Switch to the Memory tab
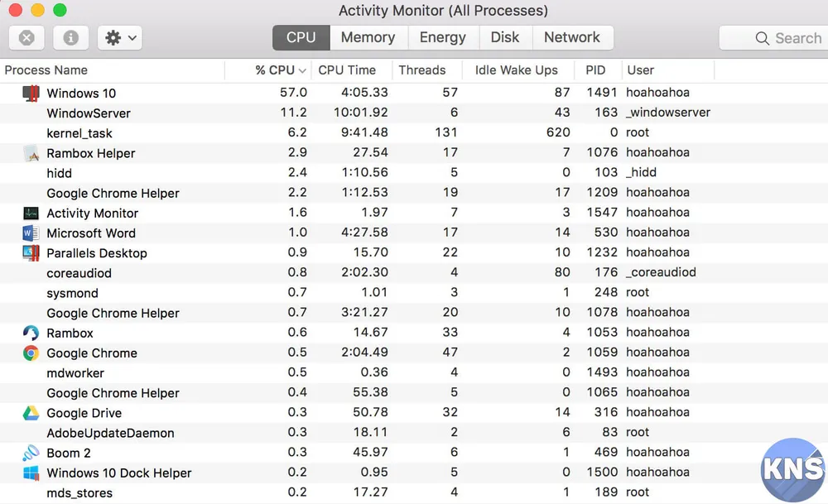The image size is (828, 504). click(368, 37)
